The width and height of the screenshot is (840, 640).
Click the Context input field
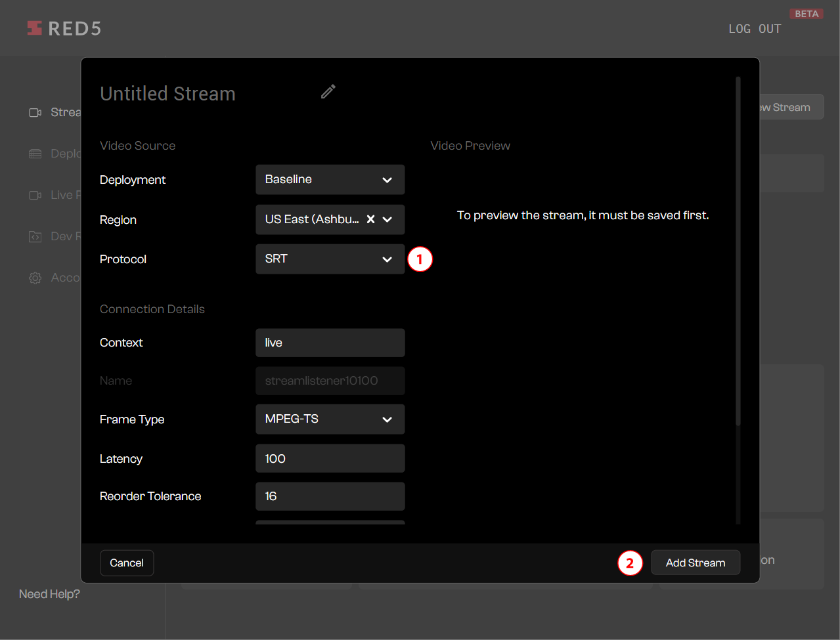[330, 343]
